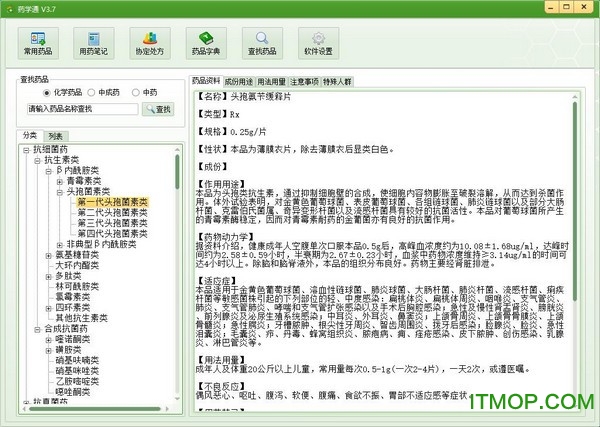The image size is (600, 427).
Task: Select 氯霉素类 in tree
Action: 73,297
